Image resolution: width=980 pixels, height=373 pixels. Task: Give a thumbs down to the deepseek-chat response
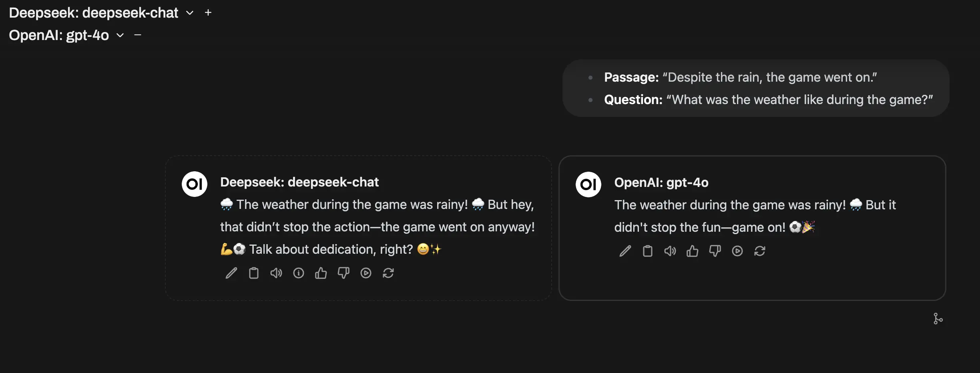point(343,273)
